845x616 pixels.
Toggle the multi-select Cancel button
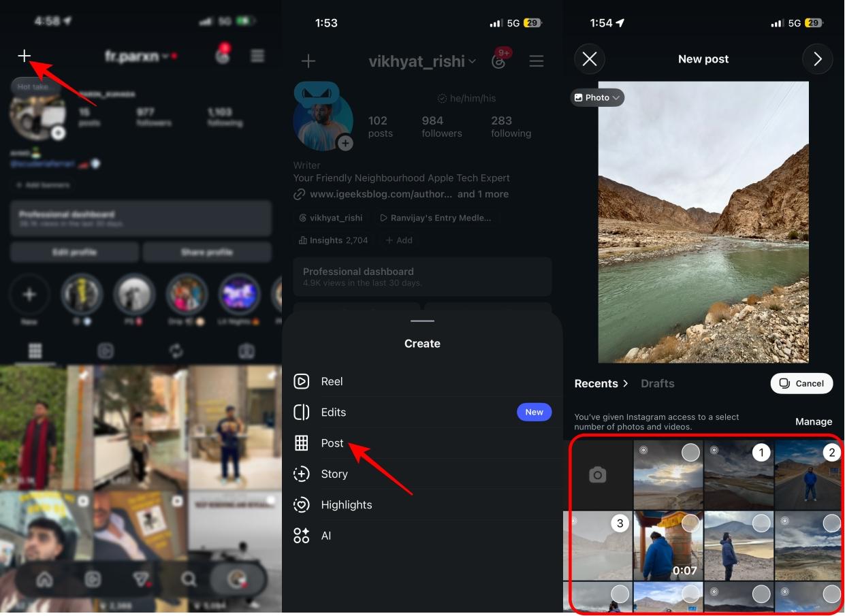[801, 383]
